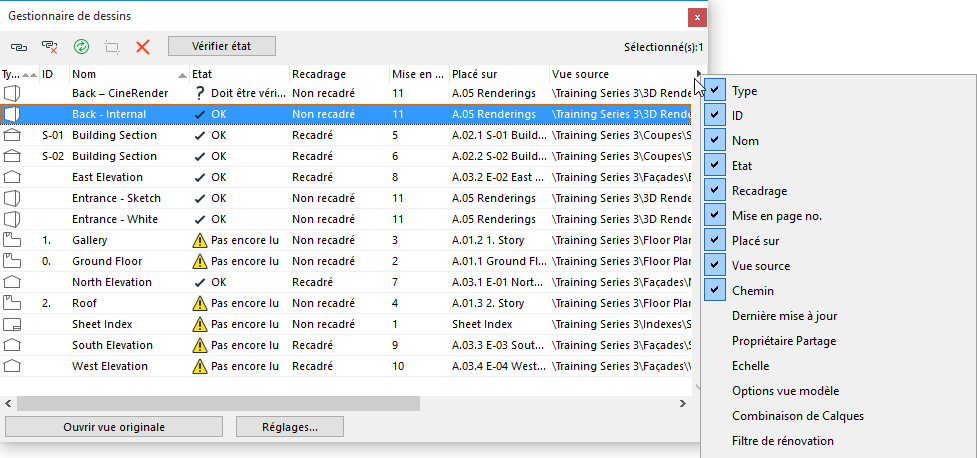This screenshot has height=458, width=977.
Task: Uncheck the ID column option
Action: [715, 115]
